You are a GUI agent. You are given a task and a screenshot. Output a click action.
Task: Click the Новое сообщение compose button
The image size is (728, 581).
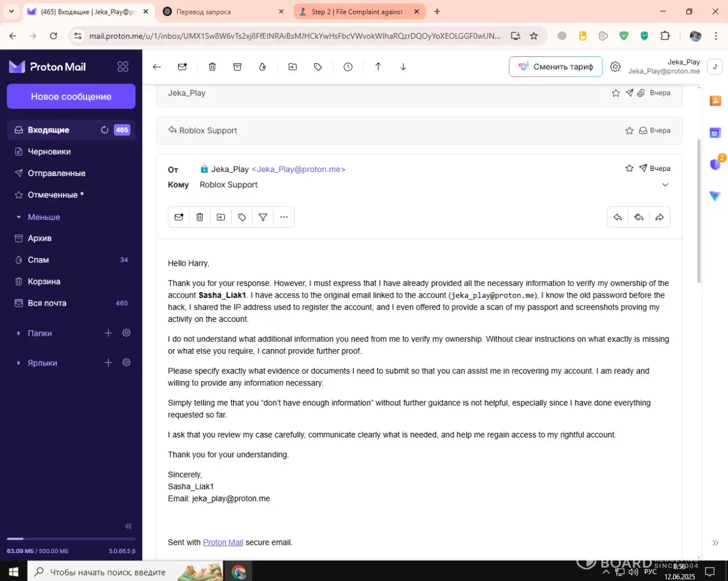point(71,96)
